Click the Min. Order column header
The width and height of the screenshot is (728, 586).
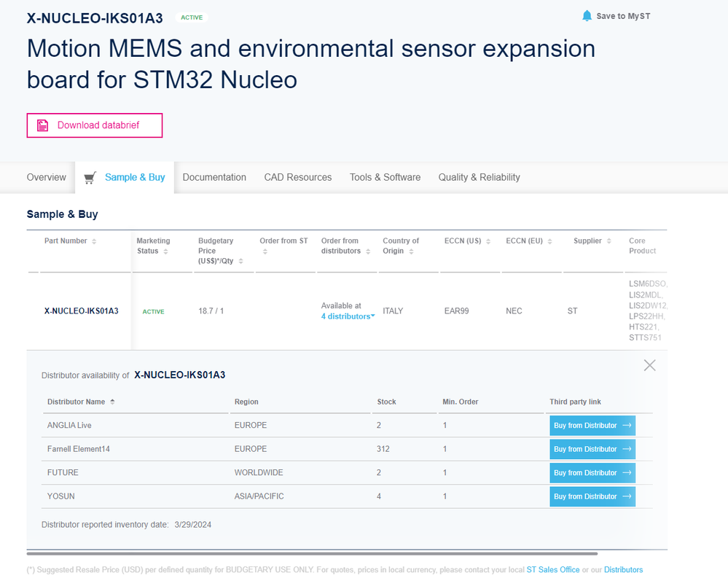point(460,402)
